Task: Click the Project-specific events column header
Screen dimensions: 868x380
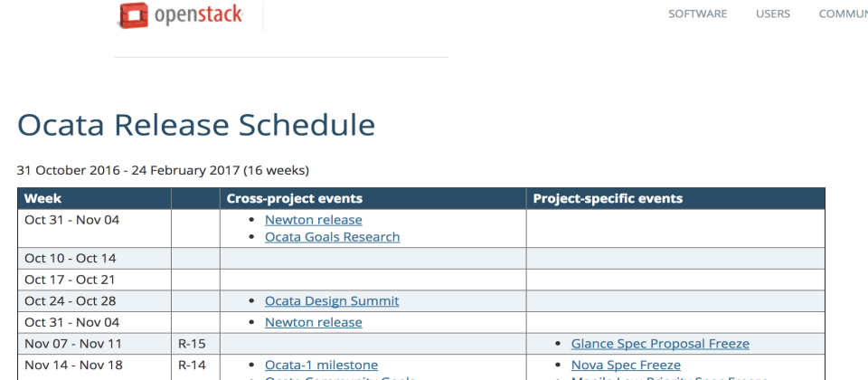Action: (x=675, y=198)
